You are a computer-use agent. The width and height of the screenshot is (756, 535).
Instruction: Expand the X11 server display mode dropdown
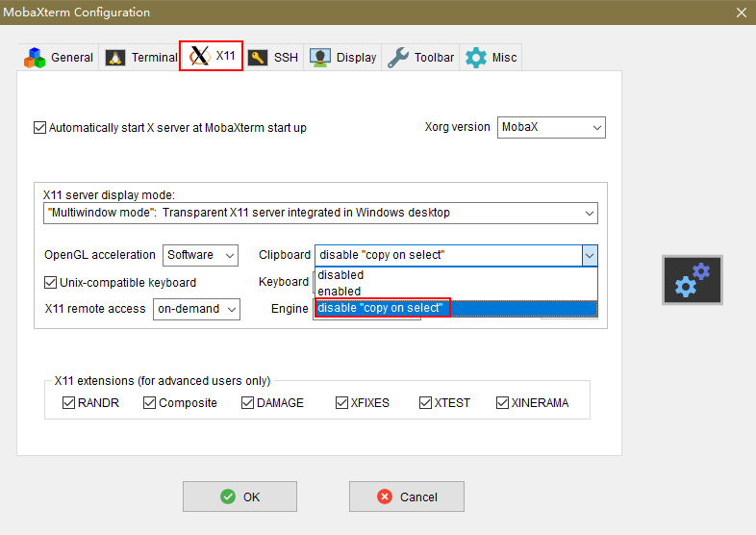click(x=320, y=214)
